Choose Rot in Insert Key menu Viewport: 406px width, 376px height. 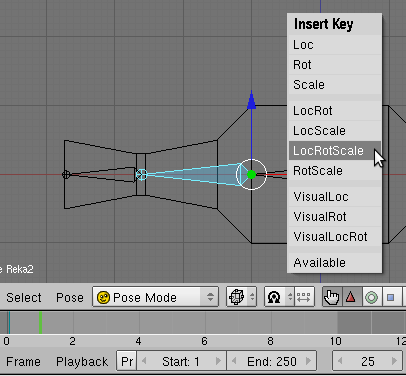[x=334, y=65]
